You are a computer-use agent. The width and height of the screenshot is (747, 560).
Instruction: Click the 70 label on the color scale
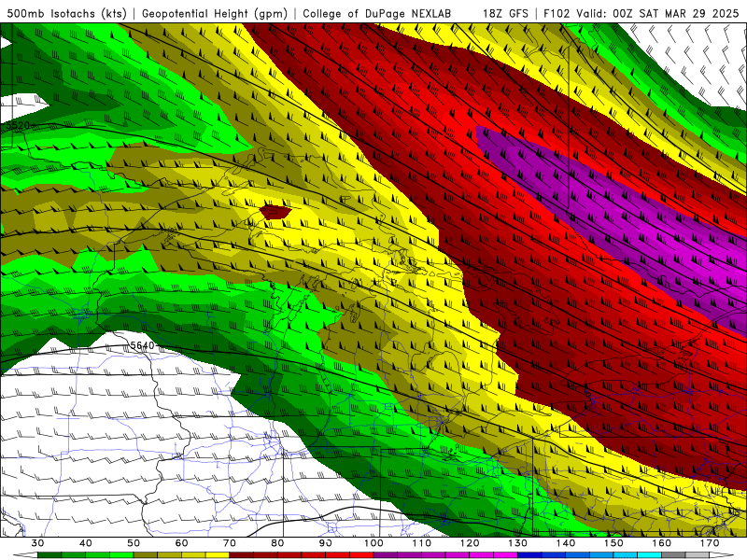coord(230,543)
